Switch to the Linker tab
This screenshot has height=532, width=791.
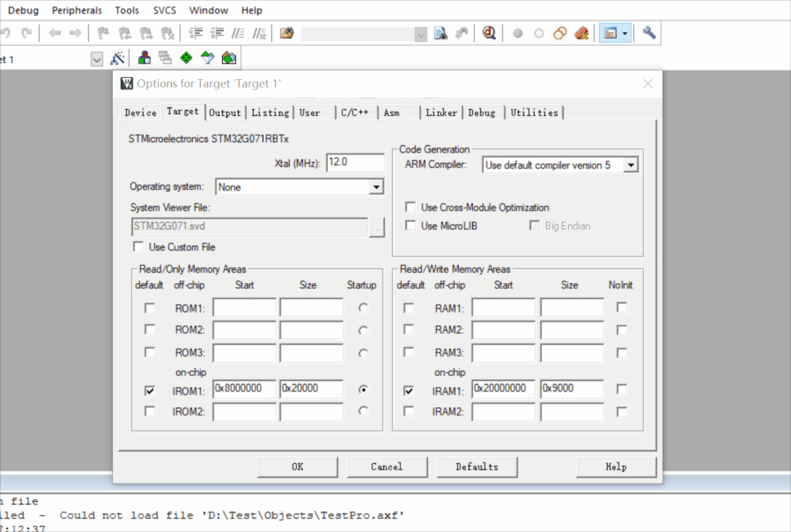pos(441,112)
